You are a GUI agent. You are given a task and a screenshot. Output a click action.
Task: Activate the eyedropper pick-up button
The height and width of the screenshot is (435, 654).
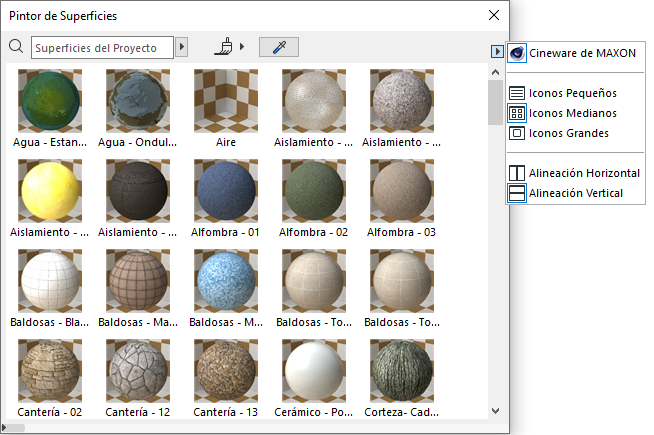click(x=279, y=47)
